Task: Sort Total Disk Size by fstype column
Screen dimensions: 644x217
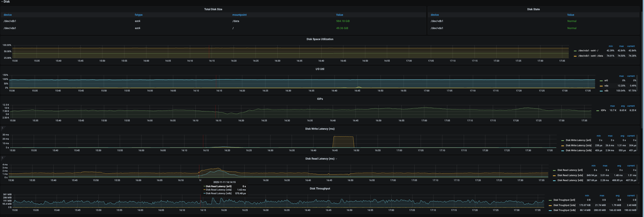Action: point(138,15)
